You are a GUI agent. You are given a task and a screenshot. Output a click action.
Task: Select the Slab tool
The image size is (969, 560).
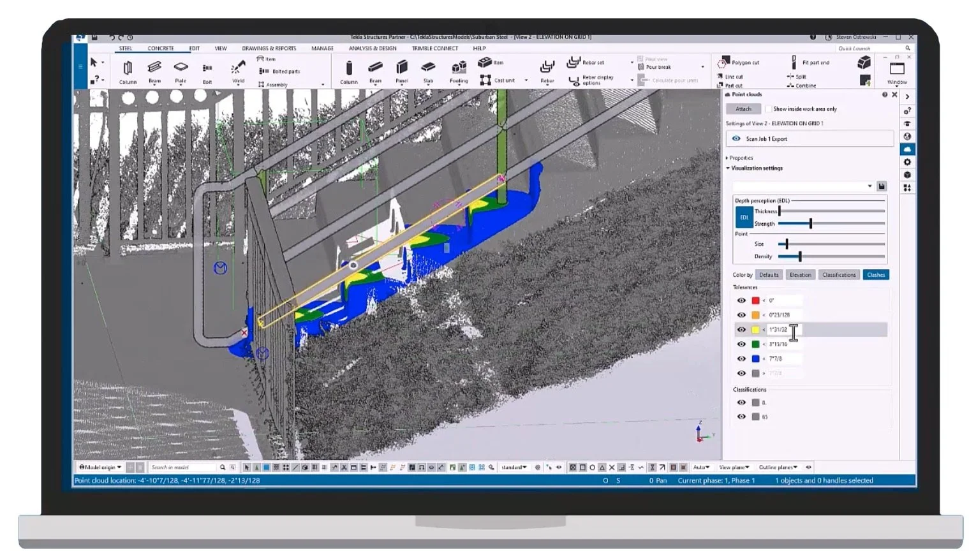point(428,72)
